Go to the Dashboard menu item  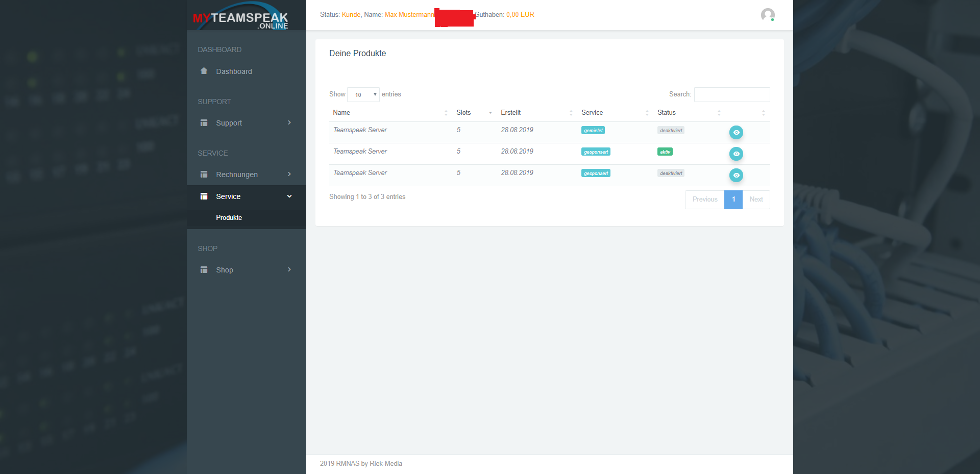tap(234, 71)
